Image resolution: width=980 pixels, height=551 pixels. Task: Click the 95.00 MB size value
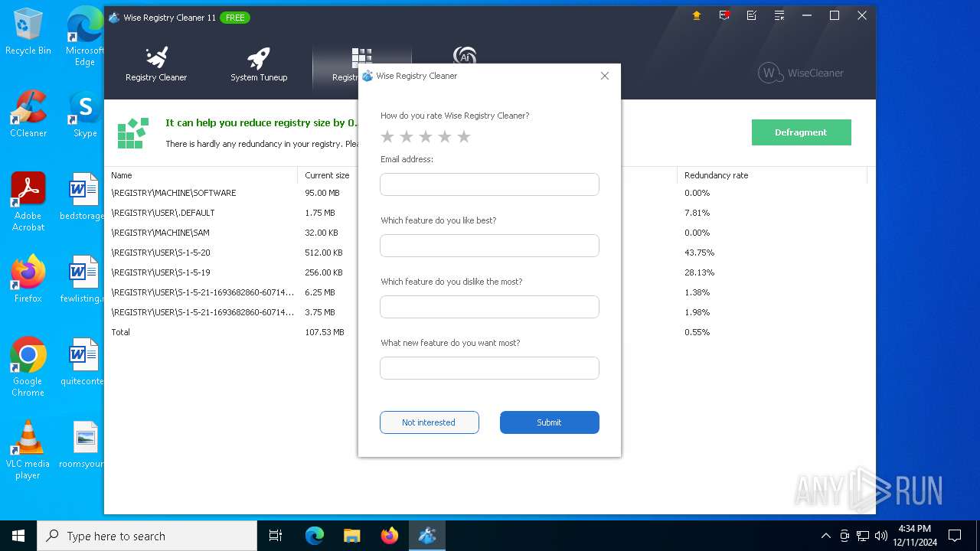(x=322, y=193)
